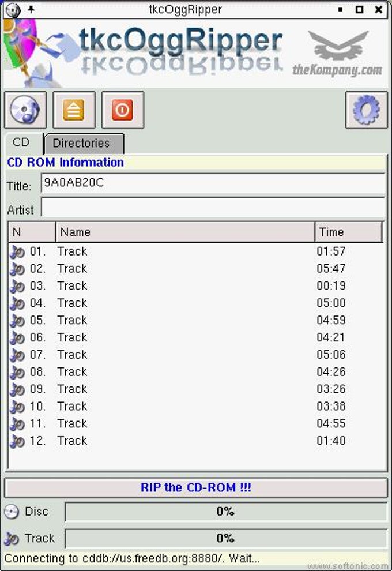
Task: Click the pin sticky icon in title bar
Action: 31,9
